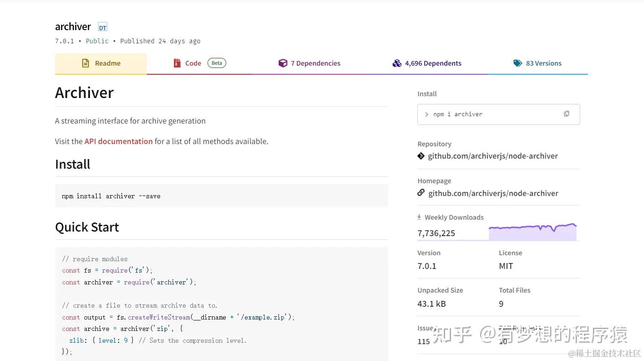Open the API documentation link
The width and height of the screenshot is (644, 361).
[x=118, y=141]
